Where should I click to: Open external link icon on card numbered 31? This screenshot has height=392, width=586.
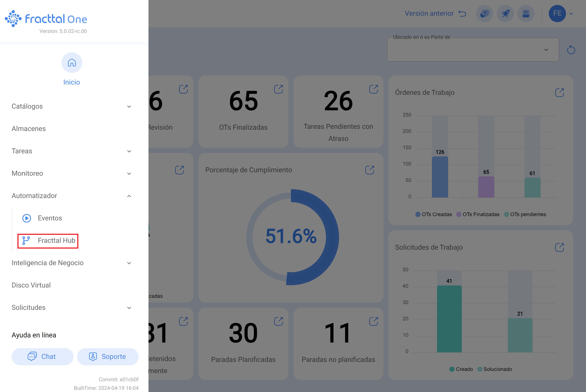click(x=183, y=321)
